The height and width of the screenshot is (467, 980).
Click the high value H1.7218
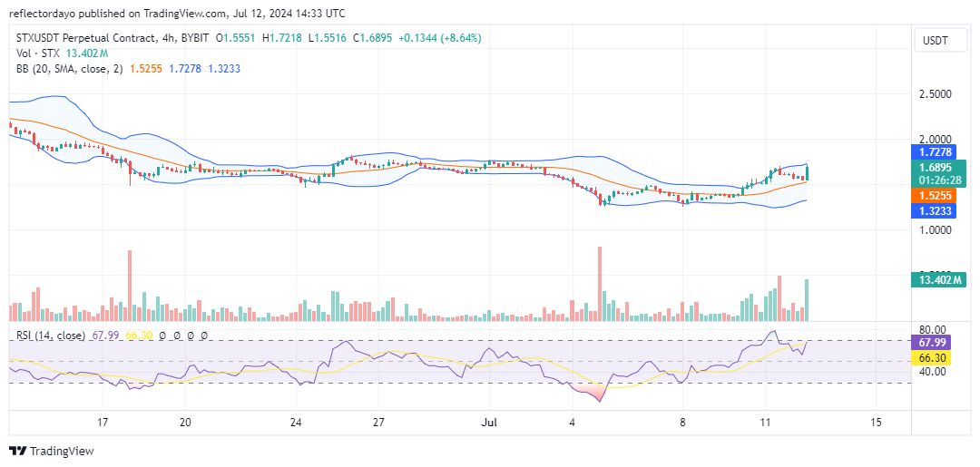(282, 38)
